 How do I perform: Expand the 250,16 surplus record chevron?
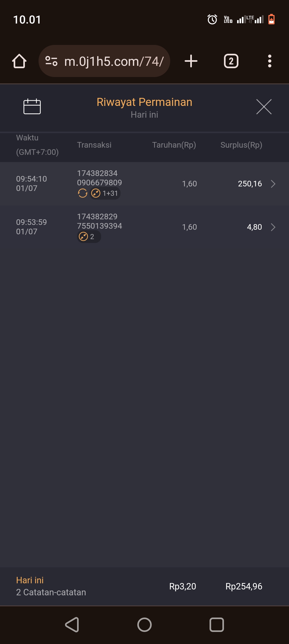pos(273,184)
